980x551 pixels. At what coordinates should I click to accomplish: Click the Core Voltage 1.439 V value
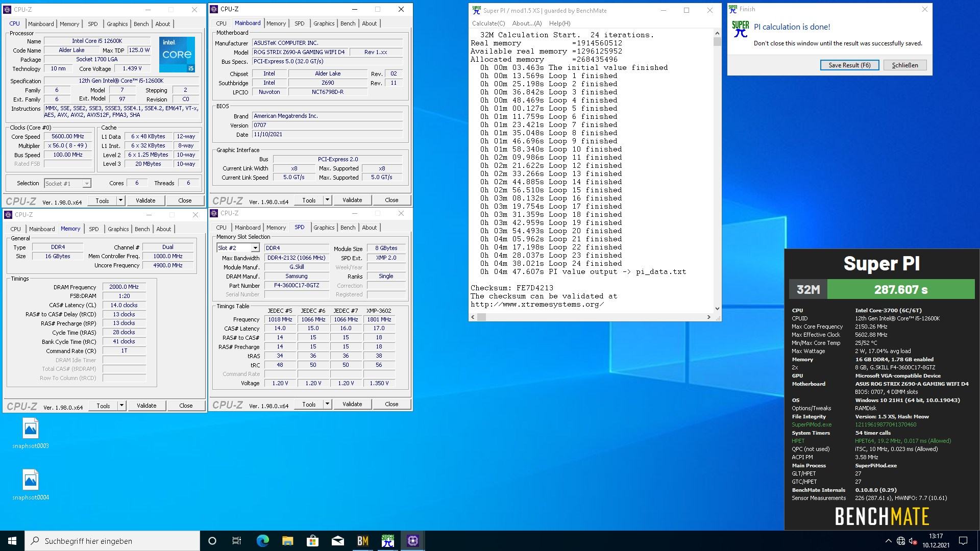[x=132, y=68]
